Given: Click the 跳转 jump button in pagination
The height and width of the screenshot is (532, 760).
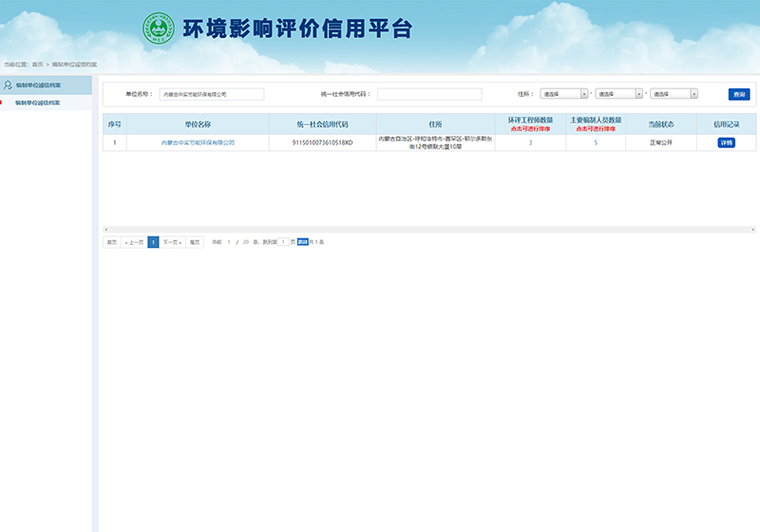Looking at the screenshot, I should (303, 242).
